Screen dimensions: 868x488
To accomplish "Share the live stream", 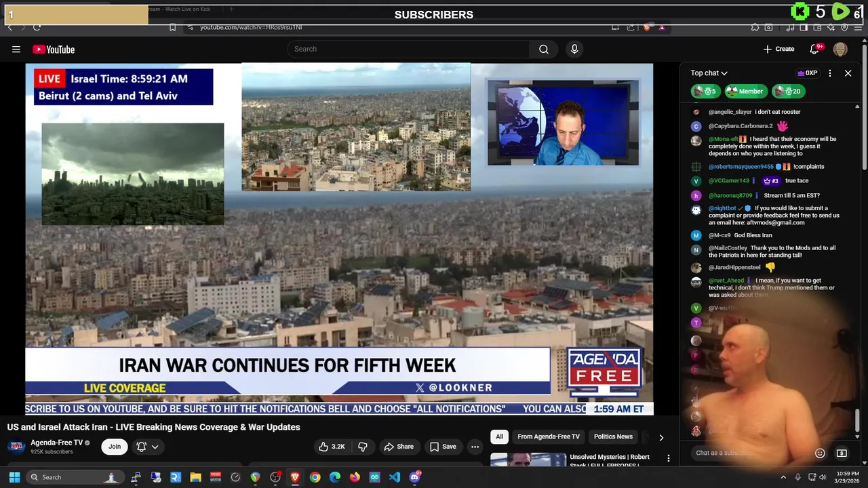I will [x=399, y=447].
